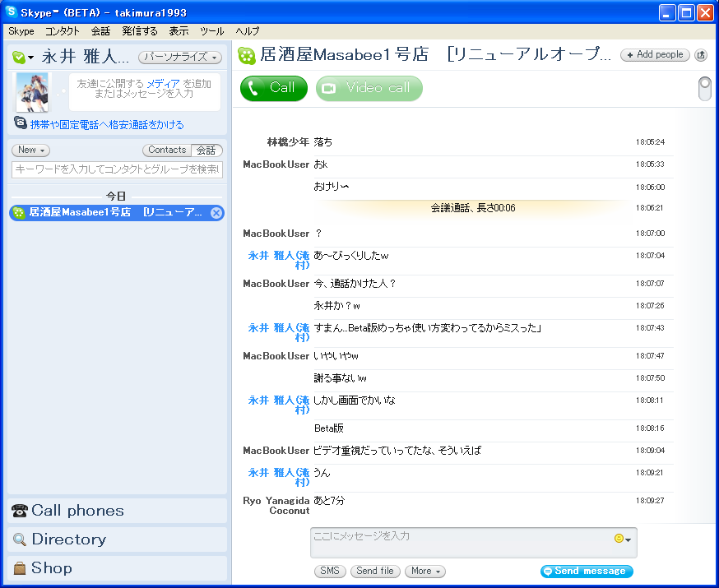Open Call phones panel
Screen dimensions: 719x588
[x=117, y=511]
